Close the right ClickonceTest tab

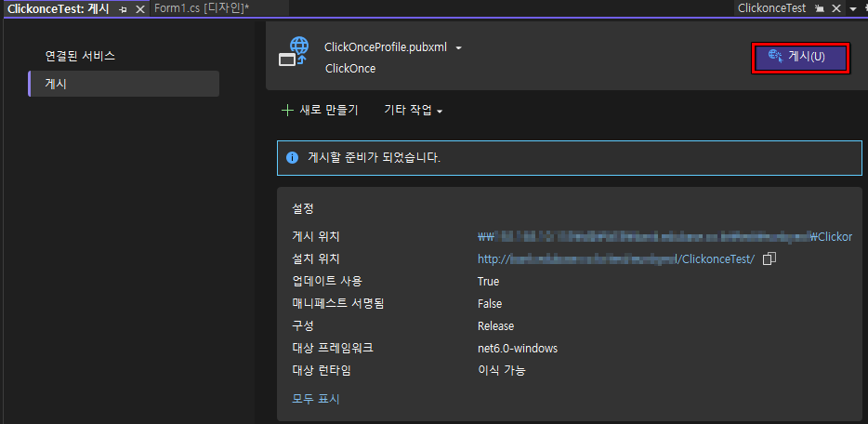[836, 9]
